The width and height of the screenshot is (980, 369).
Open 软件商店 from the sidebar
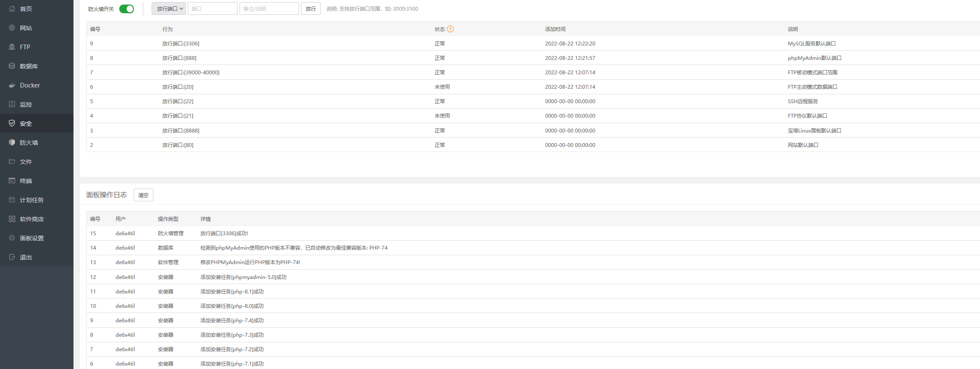tap(32, 219)
